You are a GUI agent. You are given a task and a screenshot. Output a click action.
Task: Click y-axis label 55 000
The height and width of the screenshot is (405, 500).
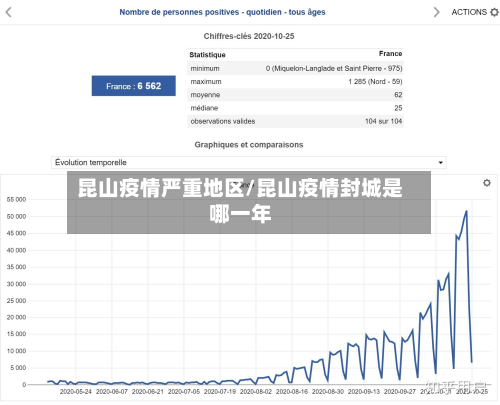(16, 200)
